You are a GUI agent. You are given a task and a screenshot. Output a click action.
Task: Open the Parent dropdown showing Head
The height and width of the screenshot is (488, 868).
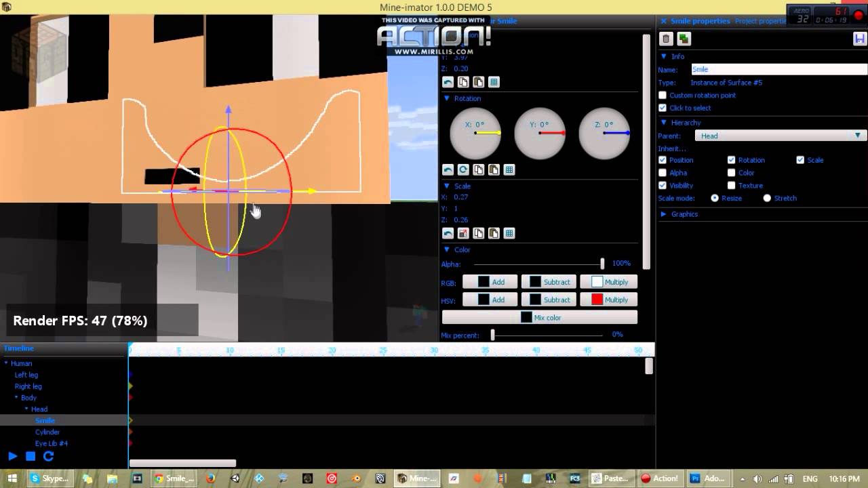[781, 136]
